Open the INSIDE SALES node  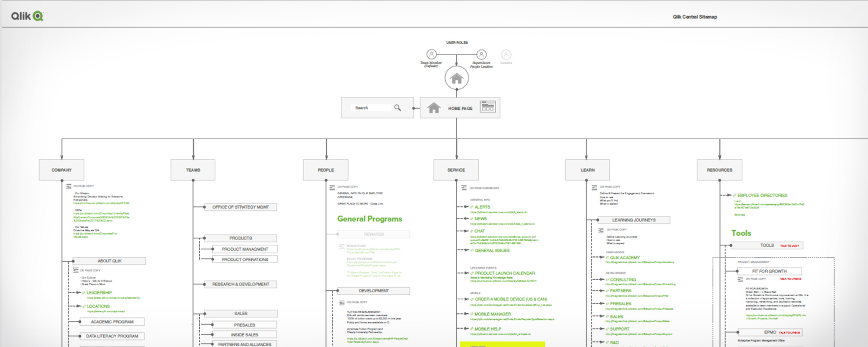coord(245,335)
